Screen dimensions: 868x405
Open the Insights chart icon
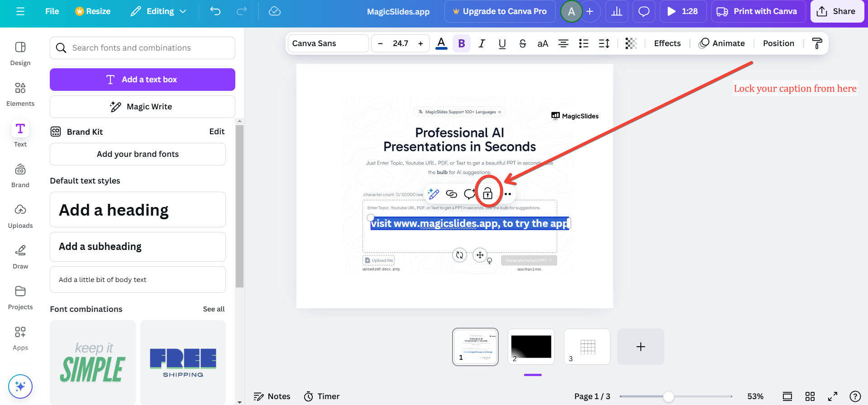617,11
